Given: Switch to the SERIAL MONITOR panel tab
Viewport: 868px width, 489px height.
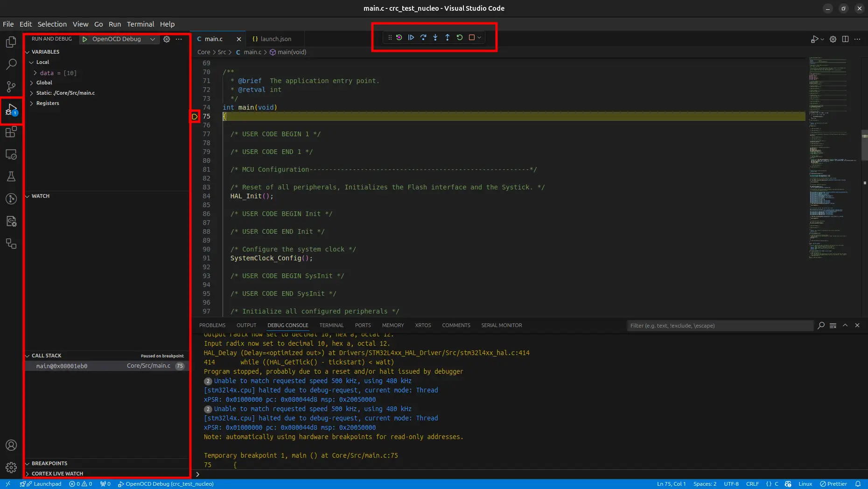Looking at the screenshot, I should click(x=502, y=325).
